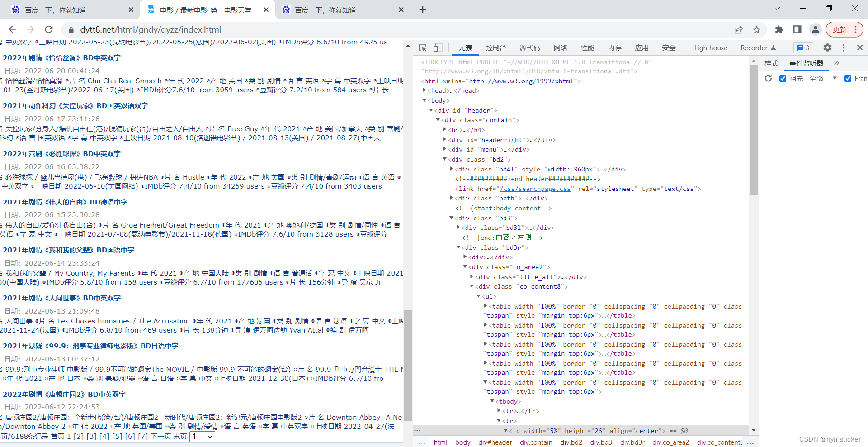Open DevTools settings gear
868x447 pixels.
pyautogui.click(x=827, y=48)
